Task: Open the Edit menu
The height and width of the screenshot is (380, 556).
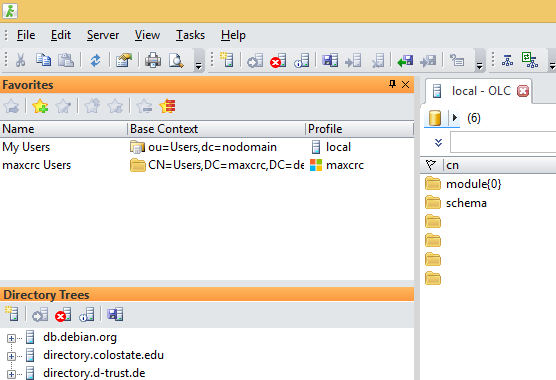Action: [61, 35]
